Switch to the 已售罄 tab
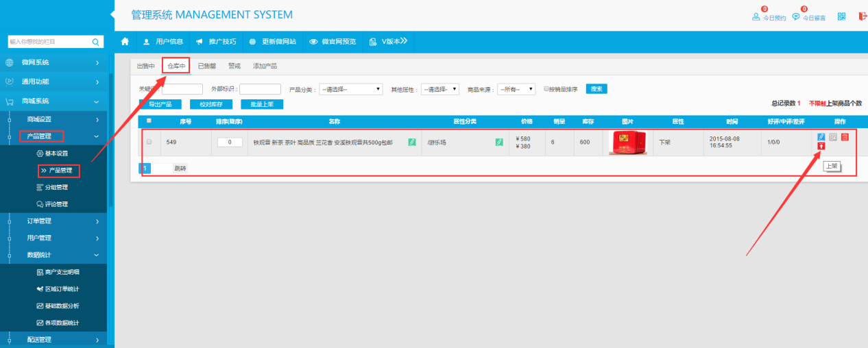 [206, 66]
